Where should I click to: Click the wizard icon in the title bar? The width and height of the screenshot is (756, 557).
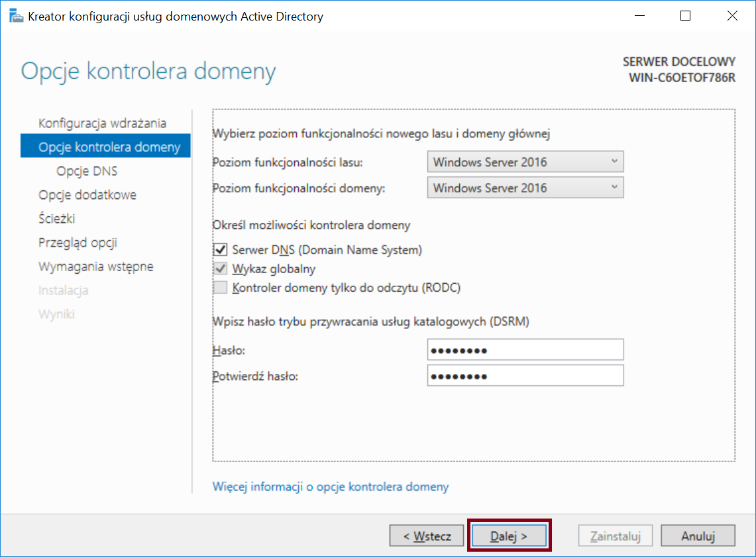tap(16, 16)
